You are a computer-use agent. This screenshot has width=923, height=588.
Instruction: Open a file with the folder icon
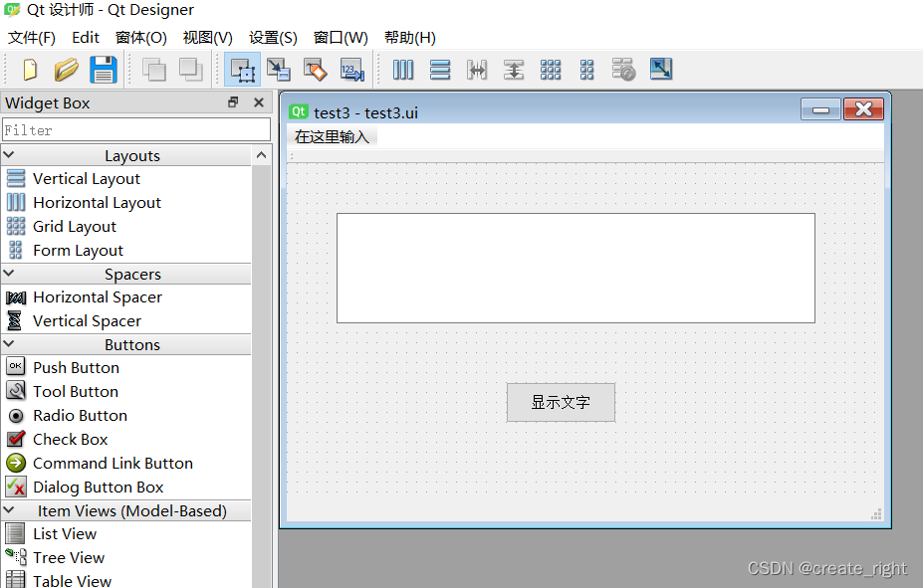pos(66,70)
